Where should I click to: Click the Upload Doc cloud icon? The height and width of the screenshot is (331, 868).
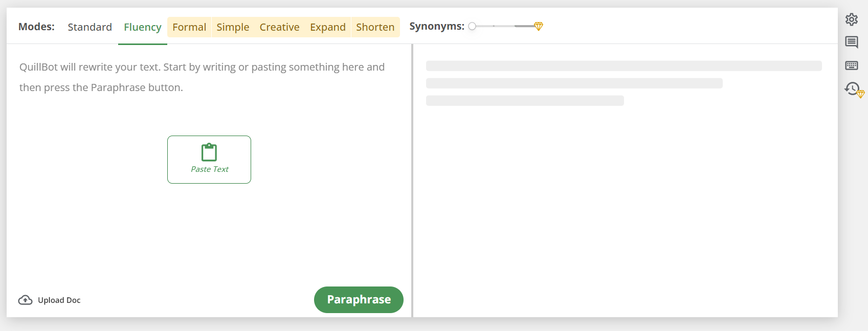[x=25, y=300]
